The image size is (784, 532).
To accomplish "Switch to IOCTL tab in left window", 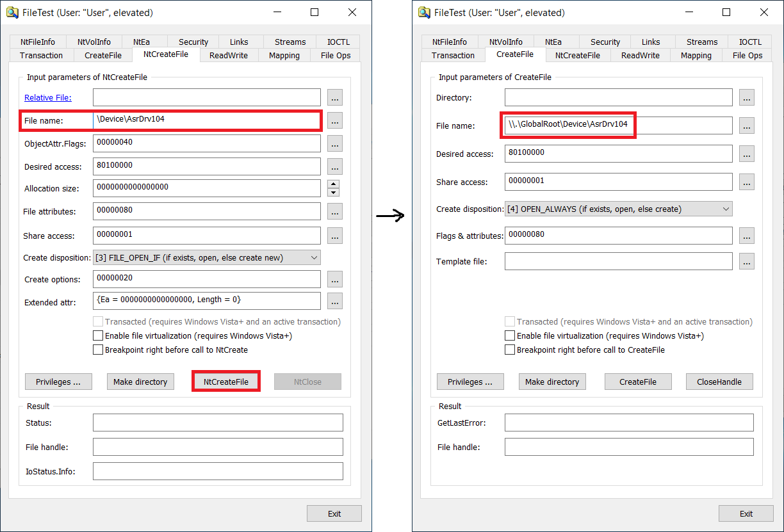I will point(338,42).
